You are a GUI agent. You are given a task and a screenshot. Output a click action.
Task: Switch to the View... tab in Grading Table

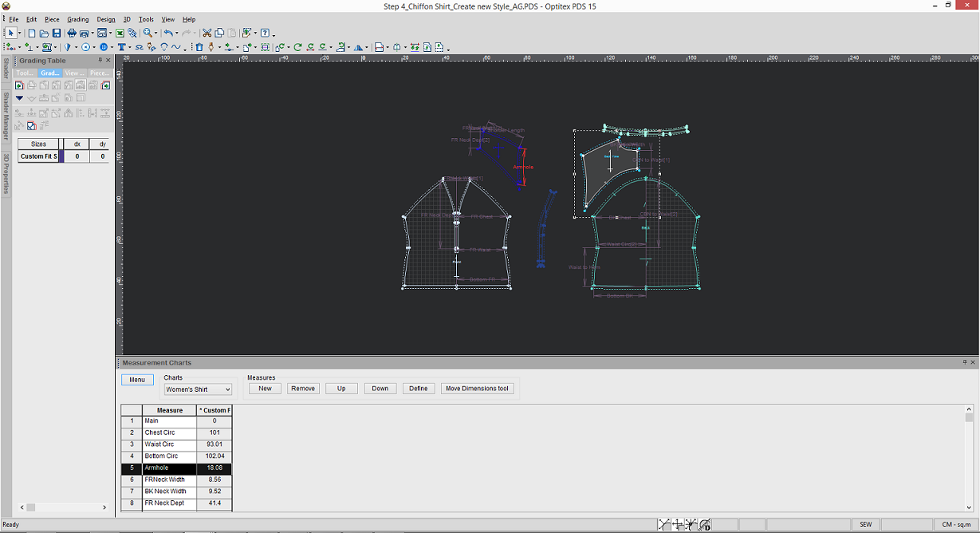(75, 73)
